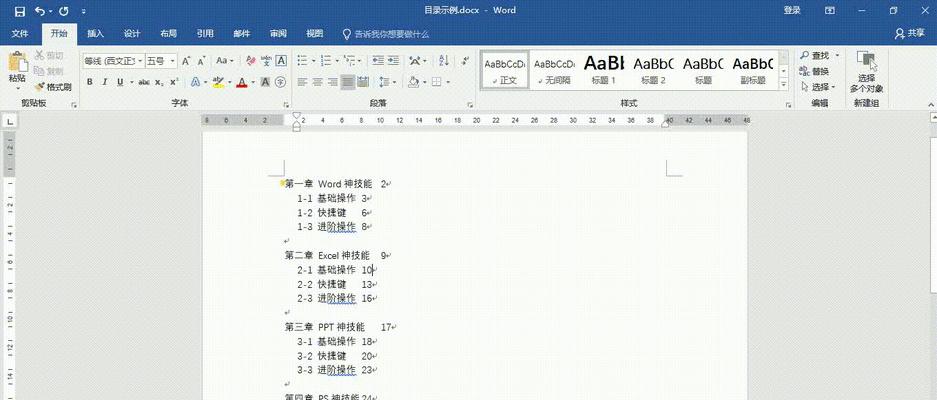Apply distributed alignment
The image size is (937, 400).
click(x=363, y=82)
